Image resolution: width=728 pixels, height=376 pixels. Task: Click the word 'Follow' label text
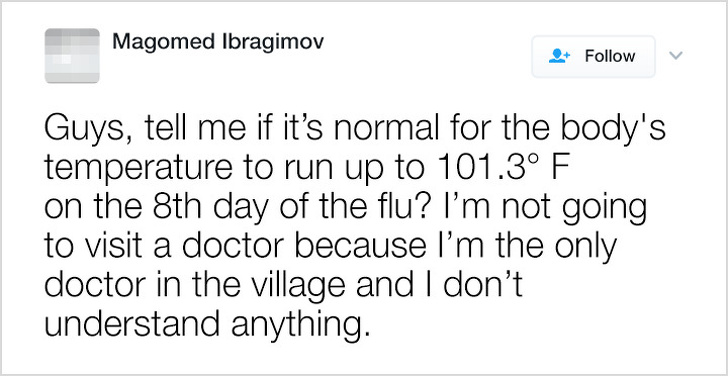[x=610, y=56]
